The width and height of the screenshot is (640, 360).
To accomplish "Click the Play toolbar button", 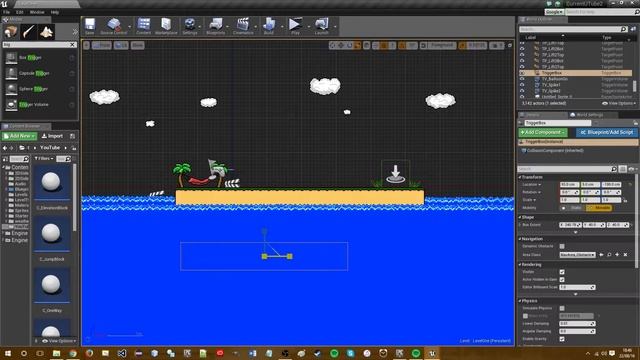I will [295, 26].
